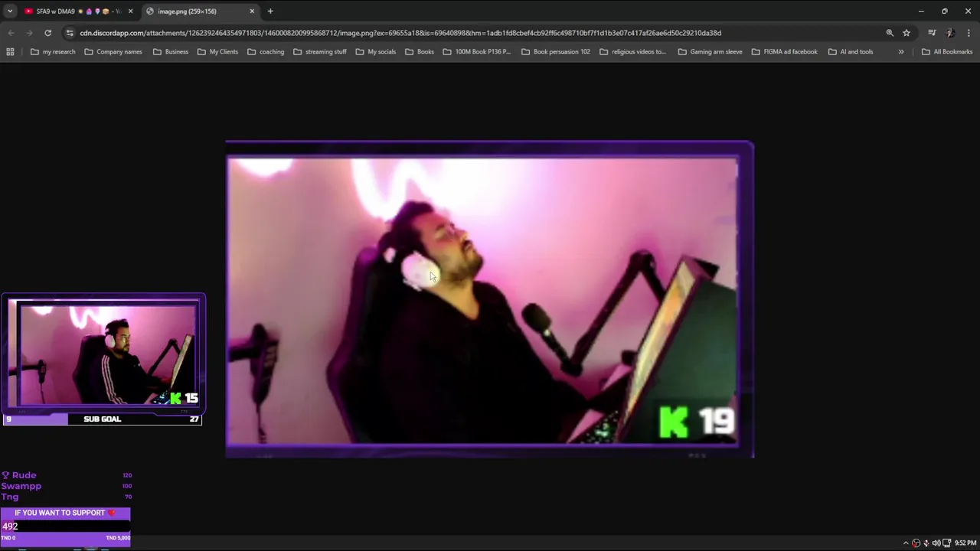Open the apps grid icon in bookmarks bar
Viewport: 980px width, 551px height.
[10, 52]
